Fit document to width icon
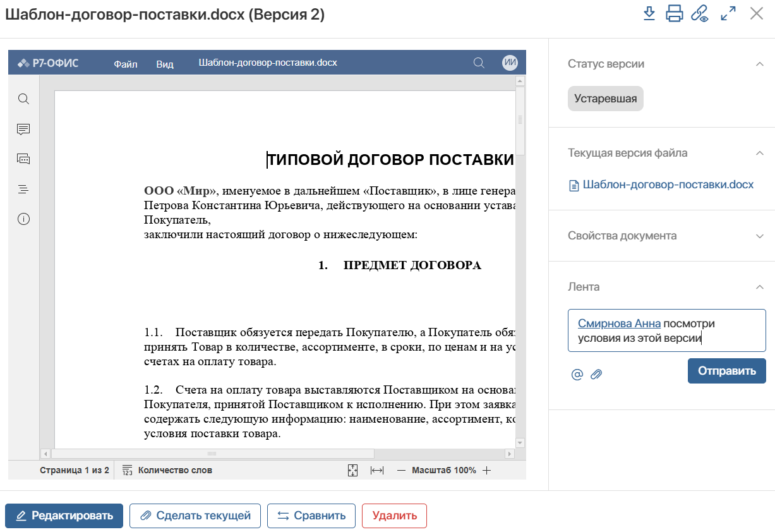The height and width of the screenshot is (532, 775). (x=377, y=470)
